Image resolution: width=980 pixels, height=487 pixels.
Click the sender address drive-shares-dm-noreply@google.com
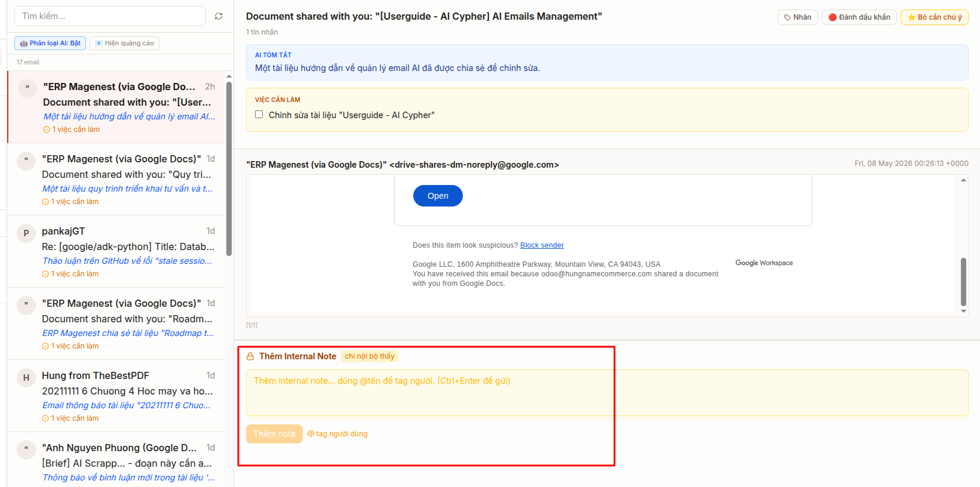pos(474,165)
